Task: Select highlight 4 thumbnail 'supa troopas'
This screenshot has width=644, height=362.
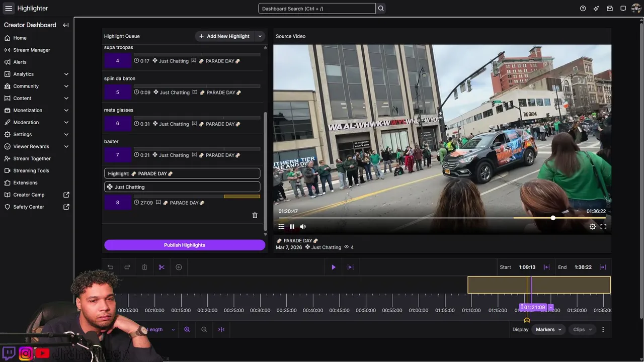Action: pyautogui.click(x=118, y=61)
